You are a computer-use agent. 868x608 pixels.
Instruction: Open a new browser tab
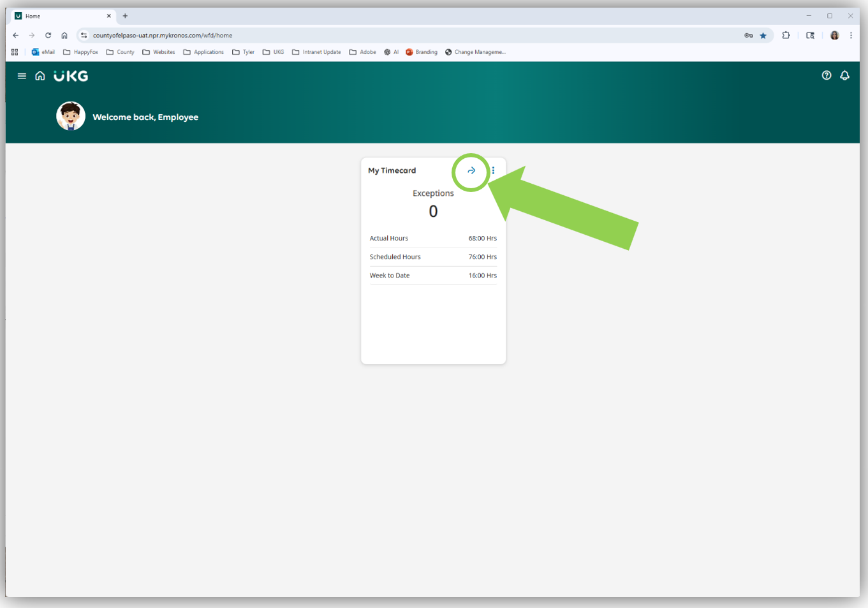125,16
